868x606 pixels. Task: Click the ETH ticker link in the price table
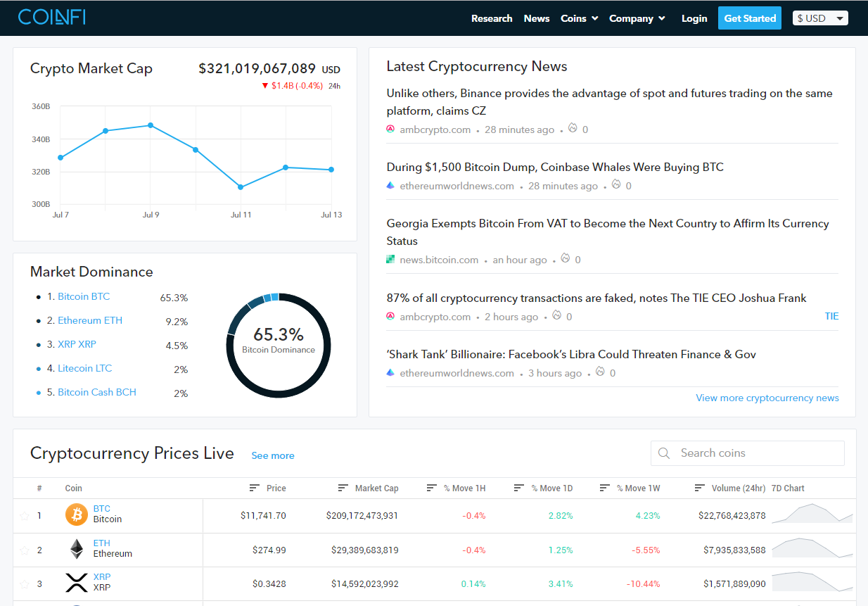[101, 543]
